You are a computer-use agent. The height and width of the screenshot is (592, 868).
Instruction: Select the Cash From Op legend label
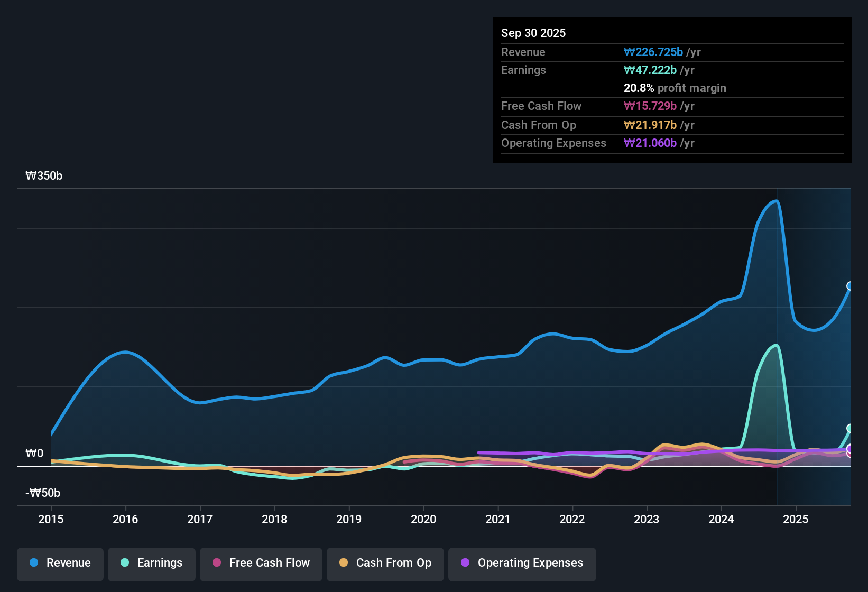[x=393, y=563]
